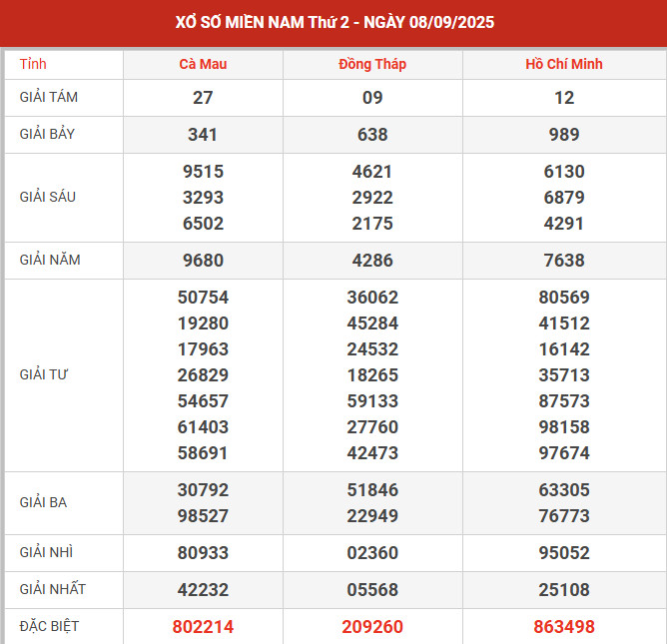Click the title XỔ SỐ MIỀN NAM Thứ 2

(x=262, y=22)
